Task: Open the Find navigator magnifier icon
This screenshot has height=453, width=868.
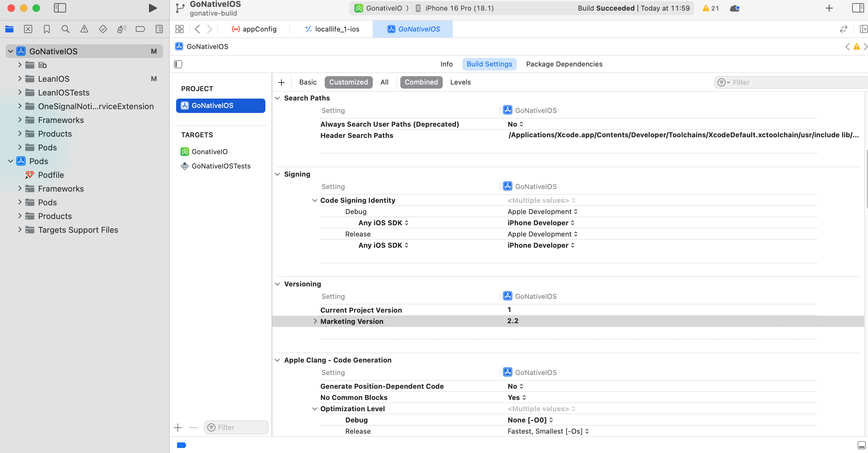Action: [x=66, y=29]
